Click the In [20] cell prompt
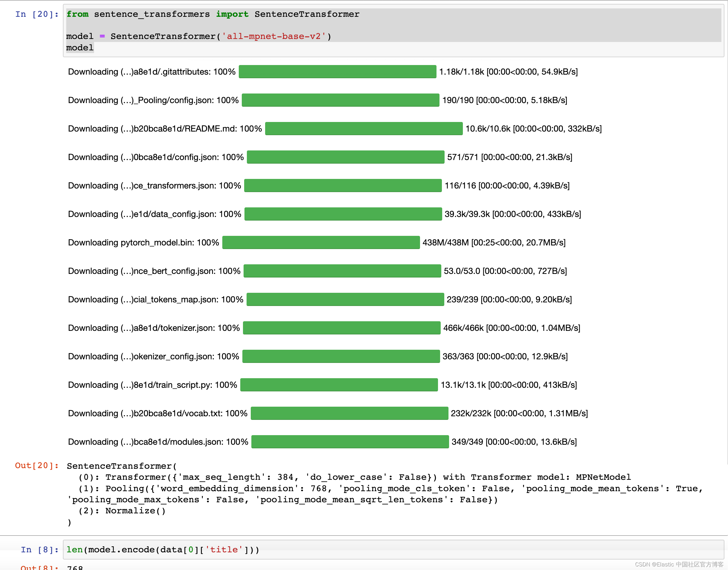The width and height of the screenshot is (728, 570). pyautogui.click(x=37, y=14)
